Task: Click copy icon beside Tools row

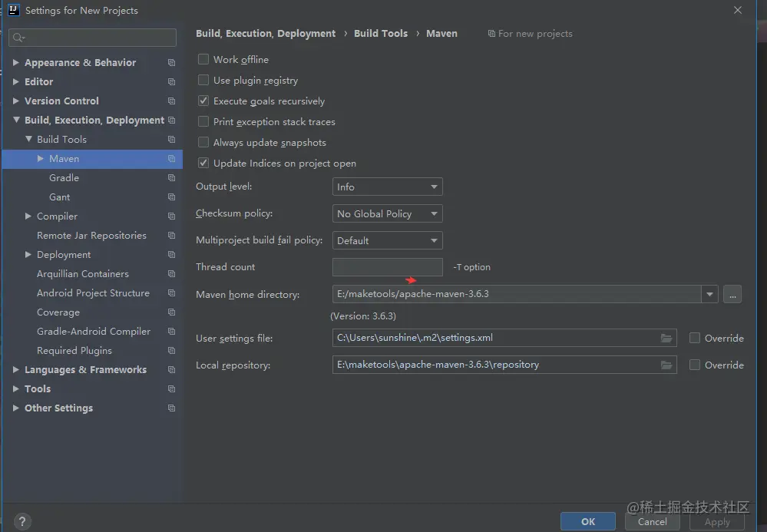Action: (171, 388)
